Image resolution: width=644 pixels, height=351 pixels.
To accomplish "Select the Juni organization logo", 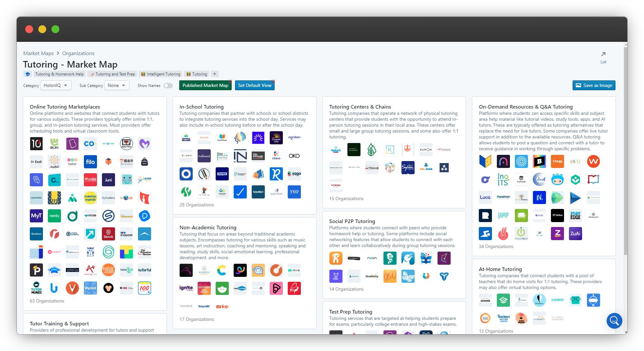I will click(x=108, y=180).
